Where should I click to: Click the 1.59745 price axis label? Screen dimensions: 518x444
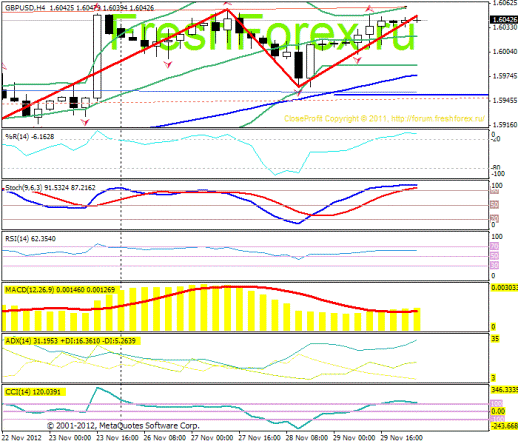point(505,76)
